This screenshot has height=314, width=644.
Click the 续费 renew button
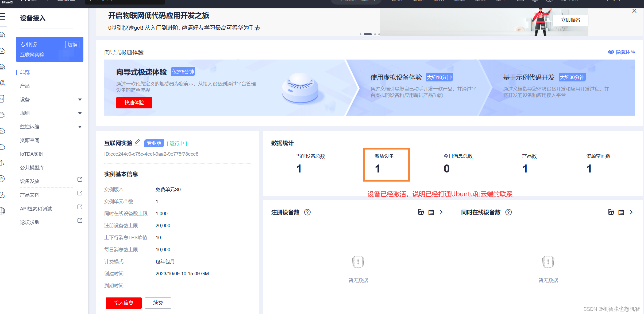(158, 303)
